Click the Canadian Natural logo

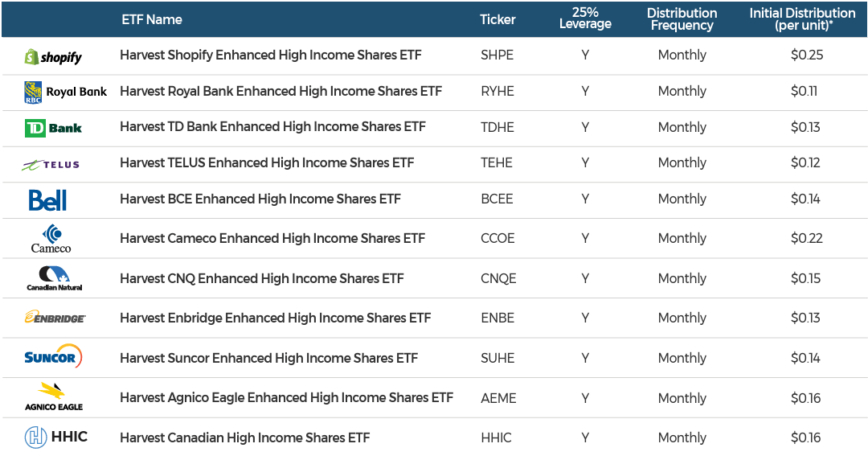(x=55, y=278)
